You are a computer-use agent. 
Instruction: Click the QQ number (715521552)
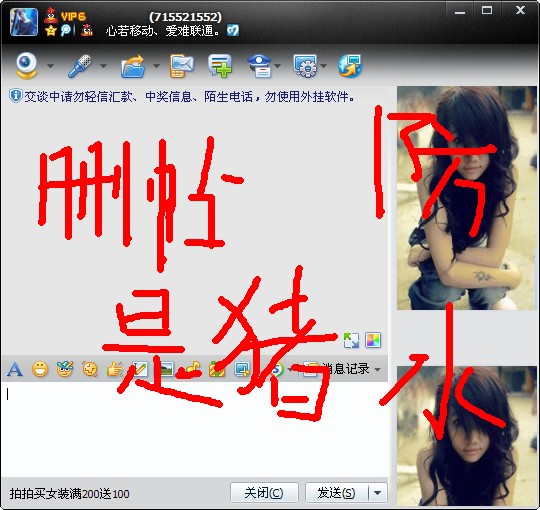point(185,17)
